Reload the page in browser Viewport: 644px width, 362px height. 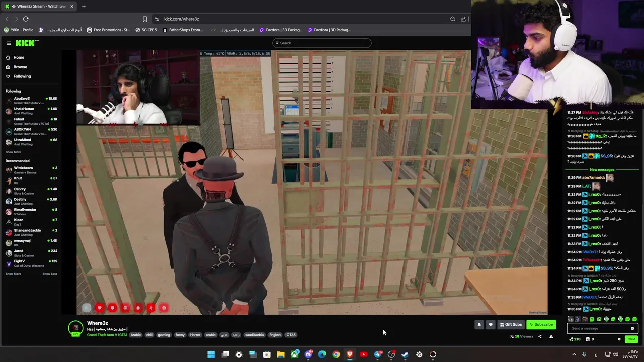[26, 19]
